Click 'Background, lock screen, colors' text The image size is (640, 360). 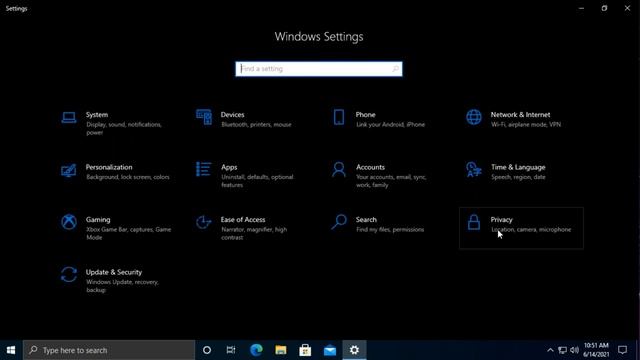pyautogui.click(x=128, y=177)
